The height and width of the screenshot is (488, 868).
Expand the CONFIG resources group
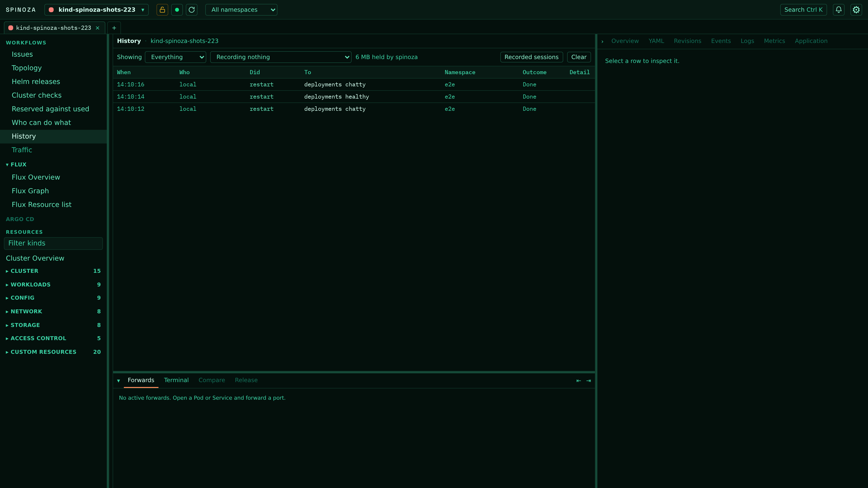point(53,298)
